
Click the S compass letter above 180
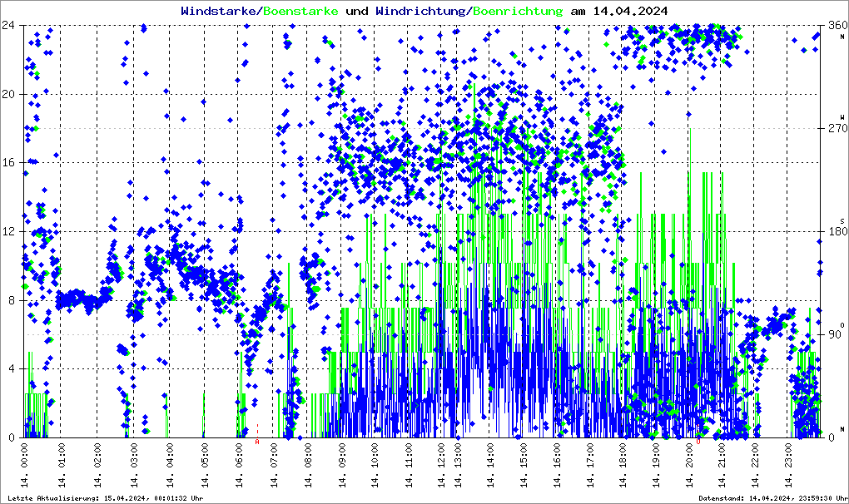842,220
